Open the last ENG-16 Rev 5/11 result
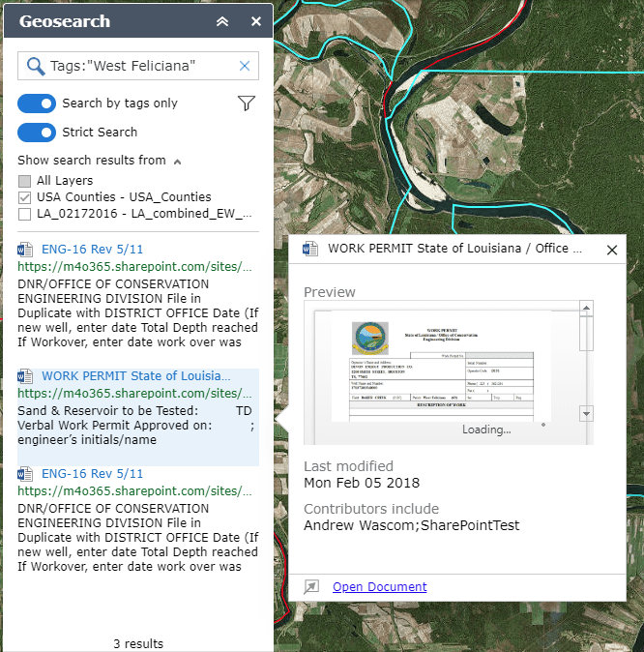644x652 pixels. (x=92, y=474)
